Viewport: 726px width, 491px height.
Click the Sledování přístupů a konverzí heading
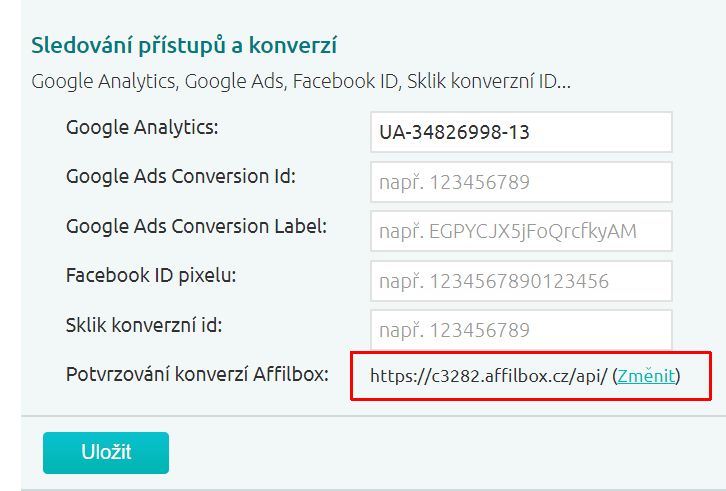(184, 45)
